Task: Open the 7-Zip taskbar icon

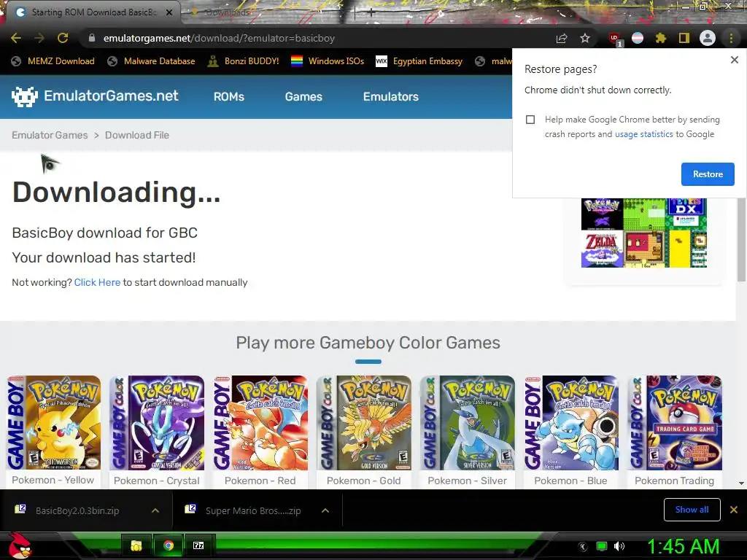Action: tap(198, 545)
